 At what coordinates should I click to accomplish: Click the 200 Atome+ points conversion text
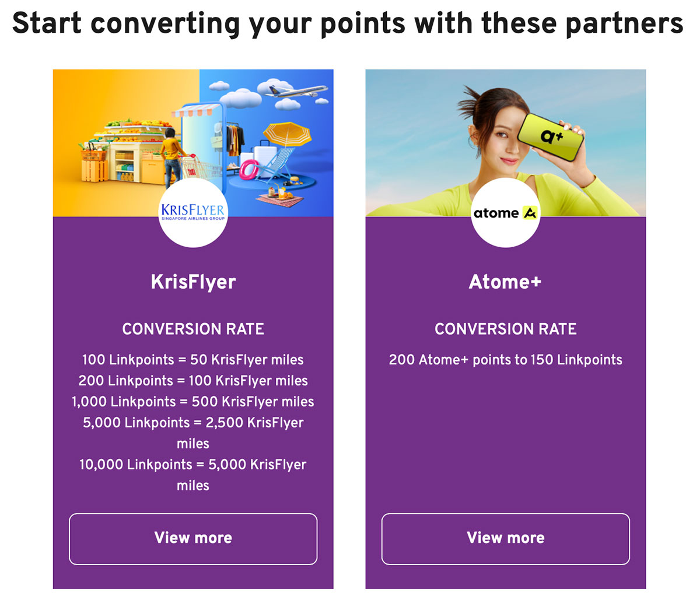[505, 360]
